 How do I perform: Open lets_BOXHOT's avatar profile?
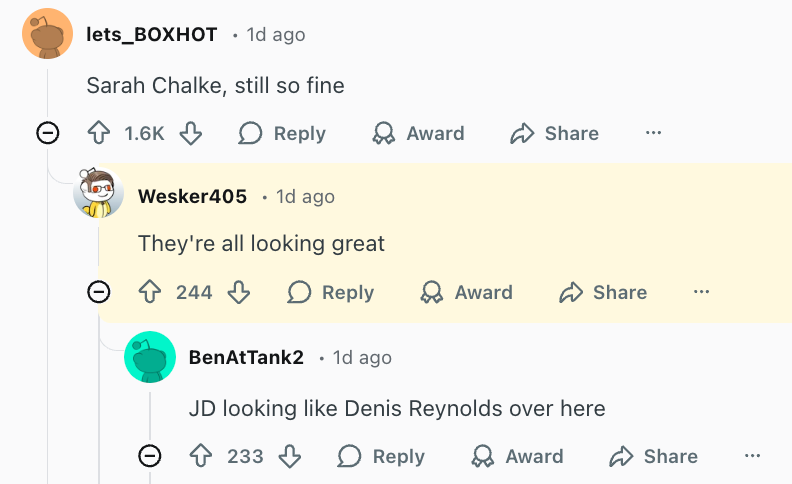(x=47, y=34)
